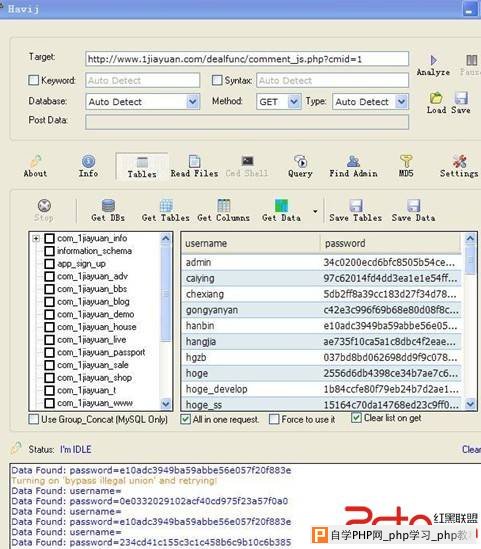Check the com_1jiayuan_bbs database box
This screenshot has height=549, width=481.
(49, 289)
